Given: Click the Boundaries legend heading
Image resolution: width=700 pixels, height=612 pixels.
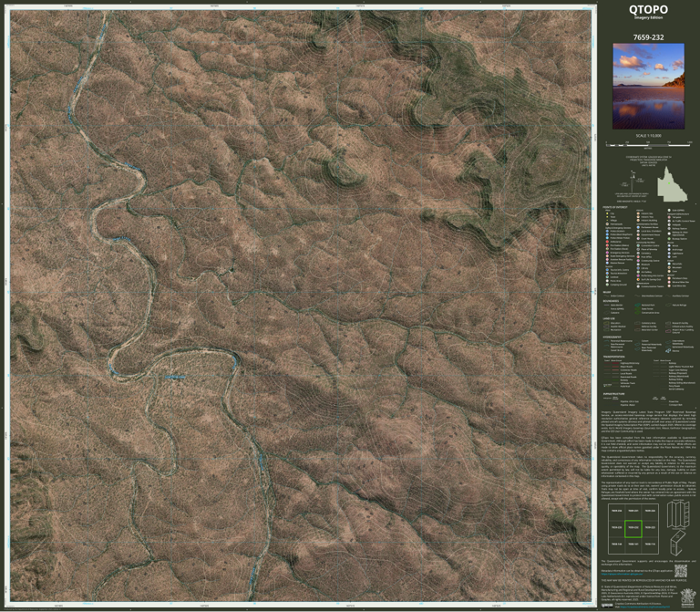Looking at the screenshot, I should (x=611, y=301).
